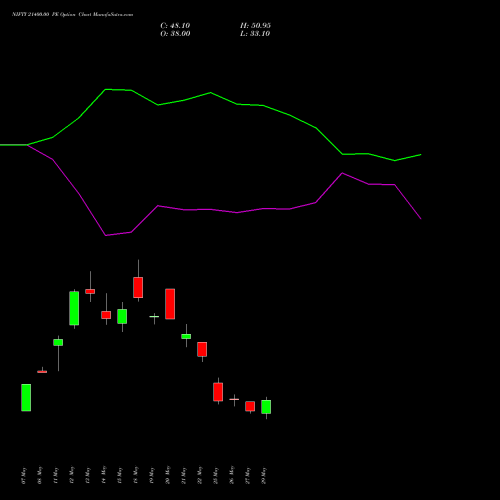500x500 pixels.
Task: Select the 26 May date label
Action: (x=232, y=475)
